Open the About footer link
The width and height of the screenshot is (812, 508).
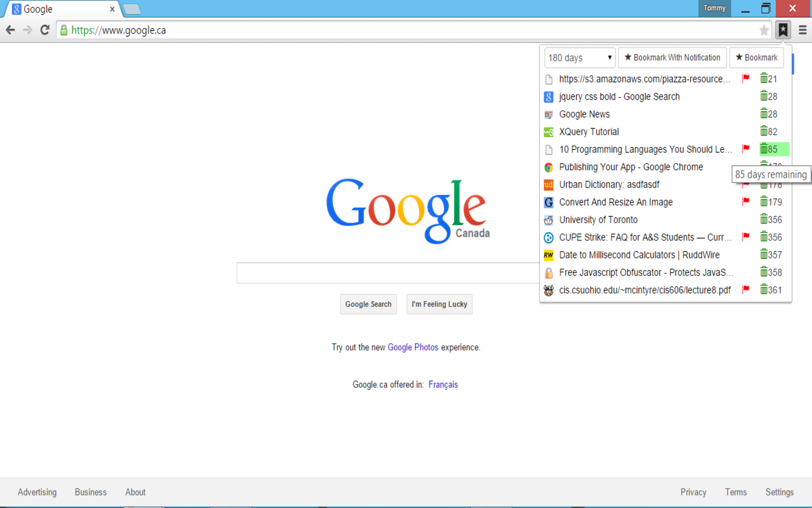(135, 492)
